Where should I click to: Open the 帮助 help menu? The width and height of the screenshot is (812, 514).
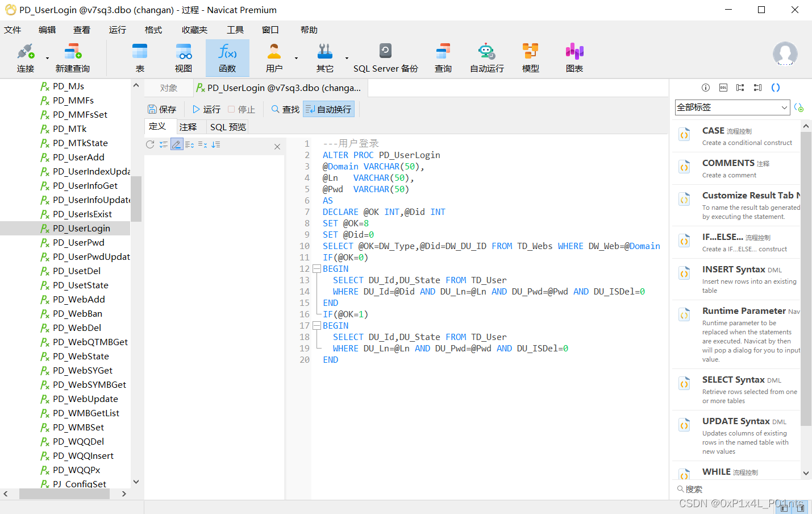tap(309, 30)
